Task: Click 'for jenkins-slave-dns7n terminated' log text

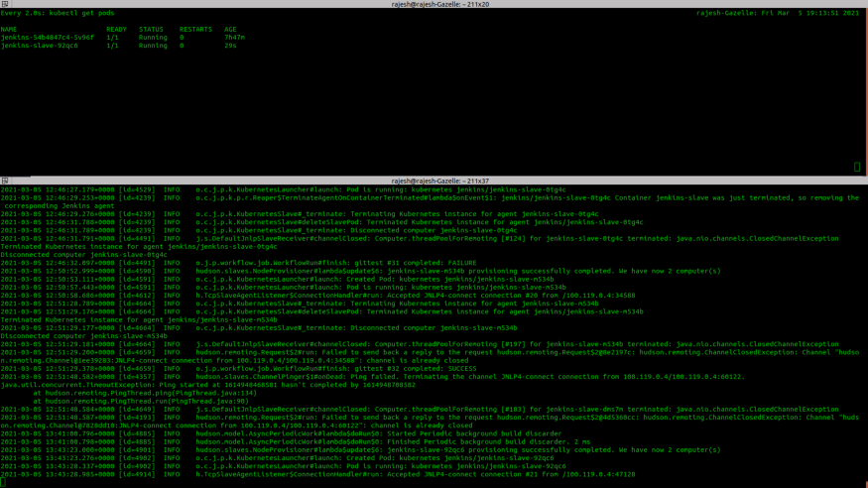Action: pos(600,410)
